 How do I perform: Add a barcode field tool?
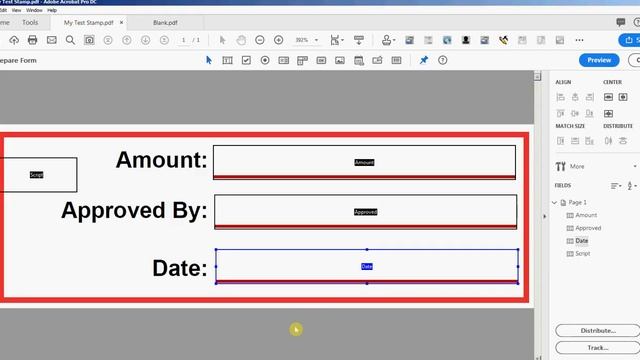click(x=396, y=60)
